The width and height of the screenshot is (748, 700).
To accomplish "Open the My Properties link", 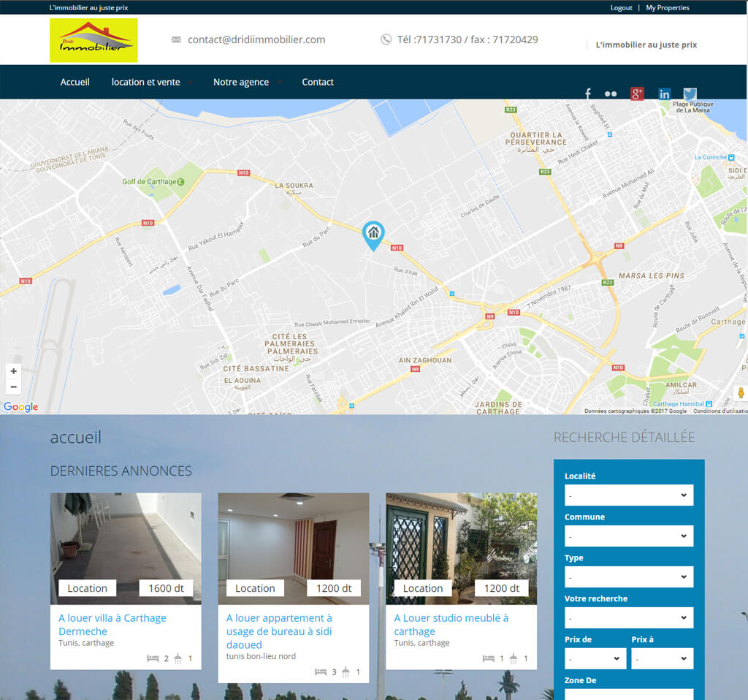I will 668,7.
